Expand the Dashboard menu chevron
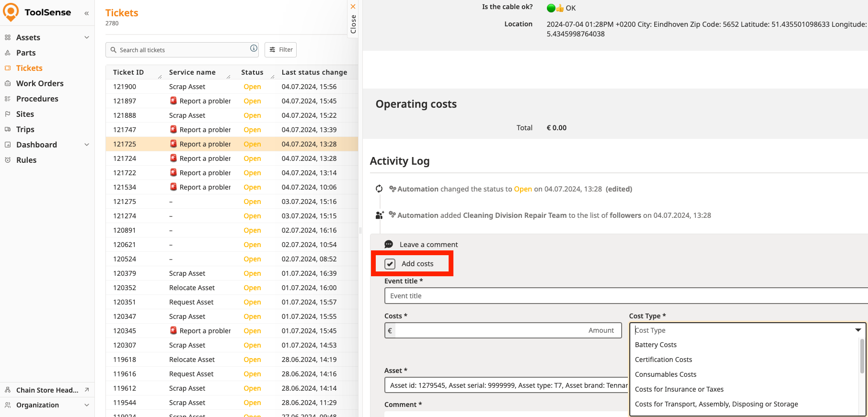Image resolution: width=868 pixels, height=417 pixels. 87,145
